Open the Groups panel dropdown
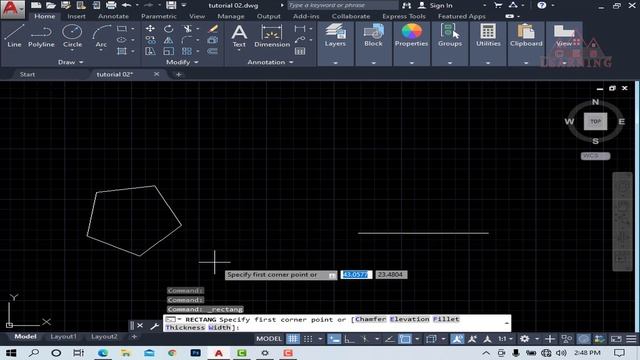The width and height of the screenshot is (640, 360). [x=450, y=63]
